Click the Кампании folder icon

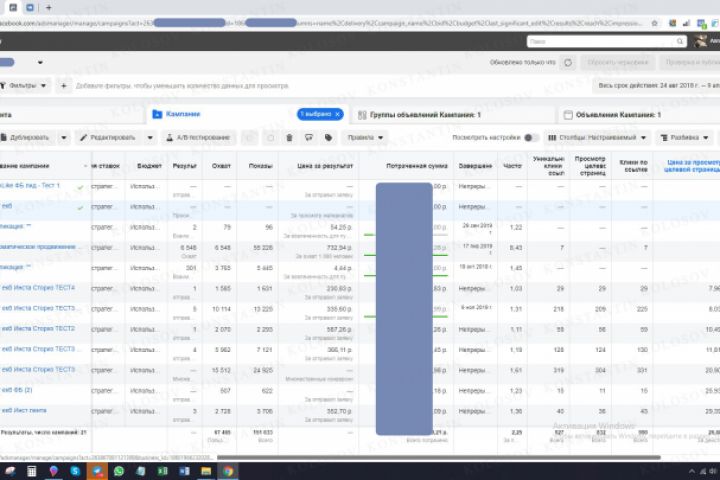(157, 114)
